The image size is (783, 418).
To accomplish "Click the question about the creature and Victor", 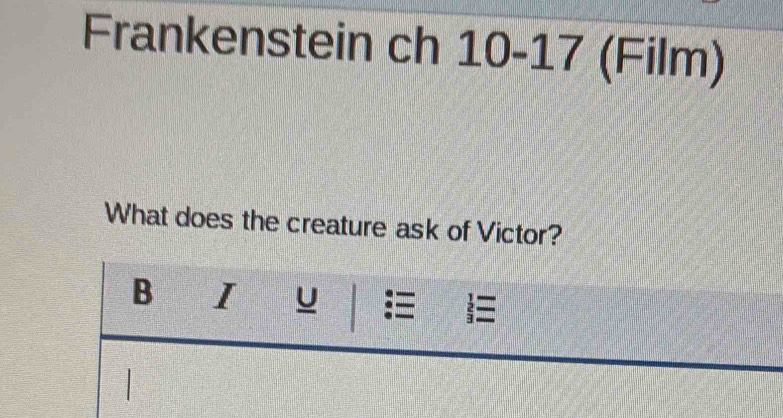I will (x=332, y=224).
